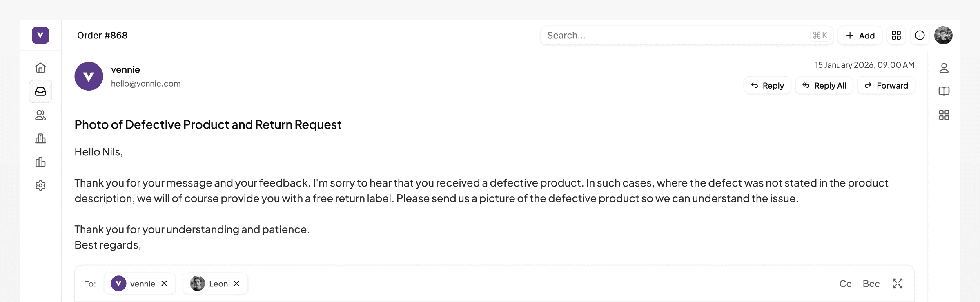Click the Reply All button
The height and width of the screenshot is (302, 980).
click(824, 86)
